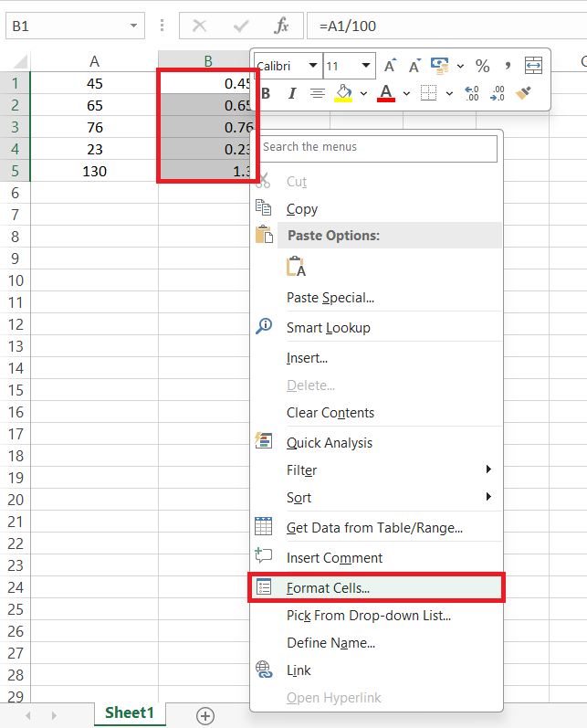Screen dimensions: 587x728
Task: Apply Comma Style from mini toolbar
Action: 508,66
